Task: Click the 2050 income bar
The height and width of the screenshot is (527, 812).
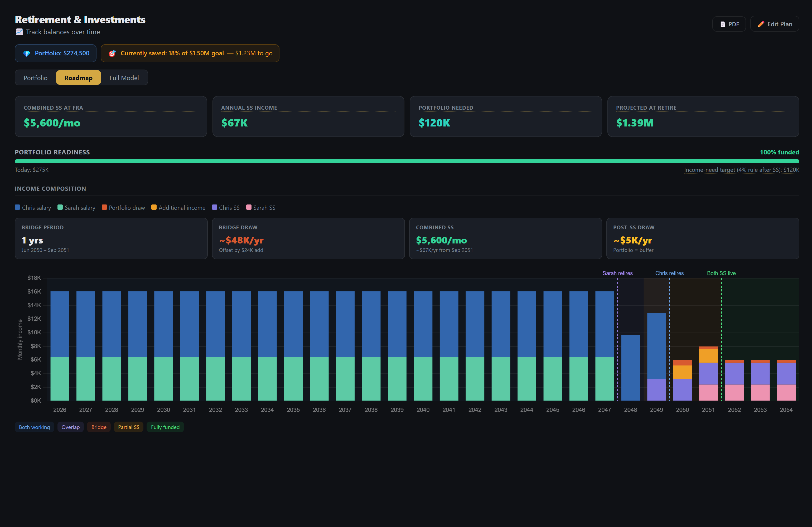Action: (x=682, y=380)
